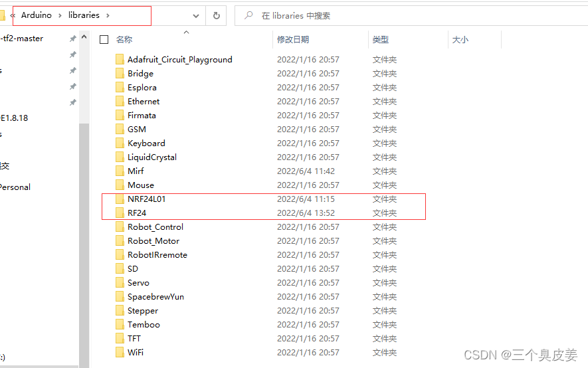This screenshot has width=588, height=368.
Task: Click the LiquidCrystal folder icon
Action: pos(120,157)
